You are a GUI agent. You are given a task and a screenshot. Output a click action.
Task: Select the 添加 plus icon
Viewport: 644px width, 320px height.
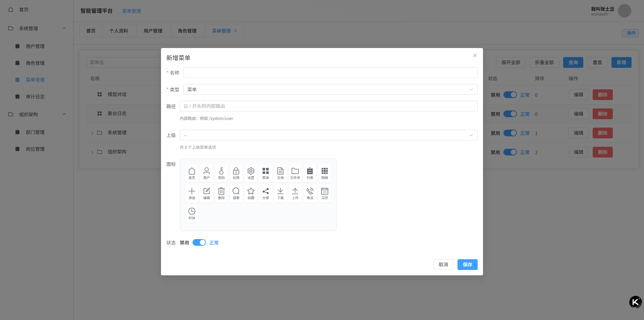192,193
